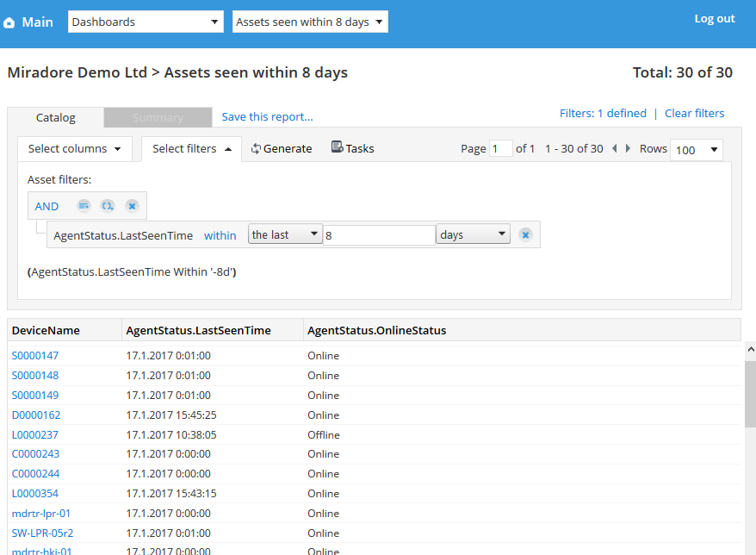Click the Page number input field
Viewport: 756px width, 555px height.
500,148
